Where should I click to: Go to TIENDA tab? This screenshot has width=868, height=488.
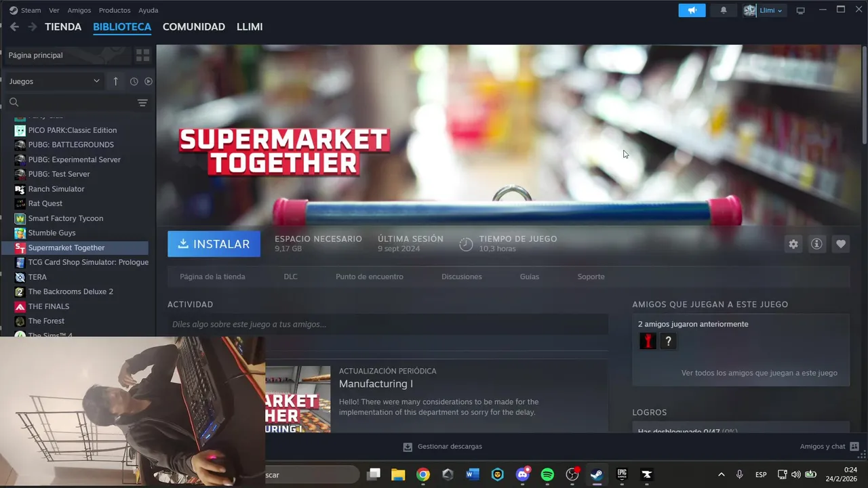[63, 27]
